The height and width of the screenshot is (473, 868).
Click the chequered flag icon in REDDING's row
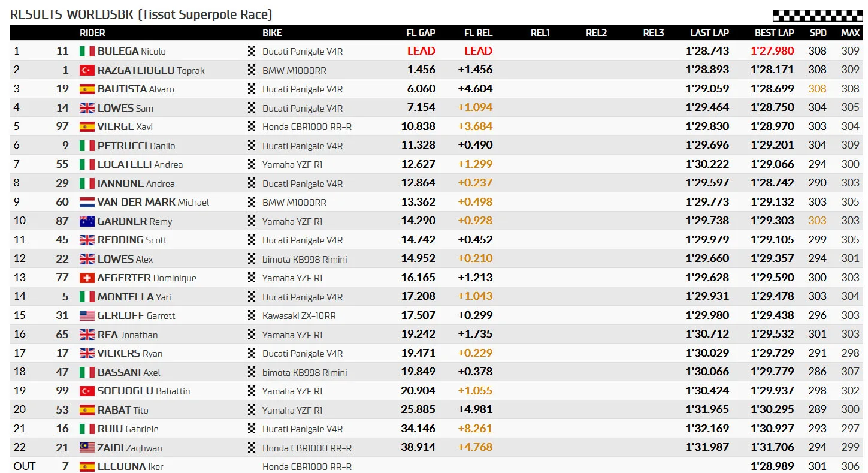click(252, 240)
